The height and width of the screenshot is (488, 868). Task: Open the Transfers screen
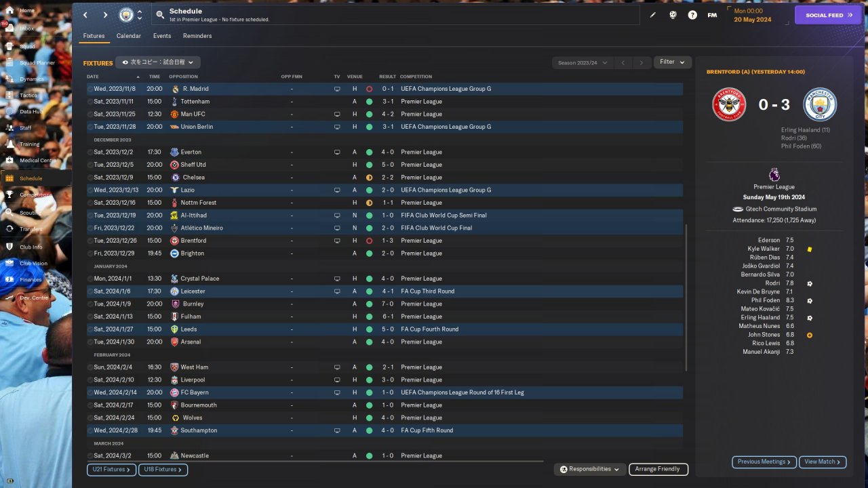click(31, 229)
